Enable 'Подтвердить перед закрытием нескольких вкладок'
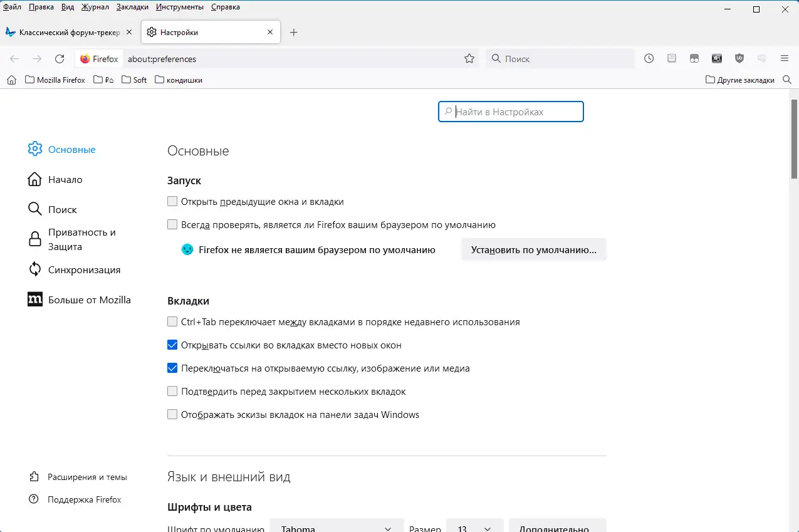The height and width of the screenshot is (532, 799). [x=172, y=391]
